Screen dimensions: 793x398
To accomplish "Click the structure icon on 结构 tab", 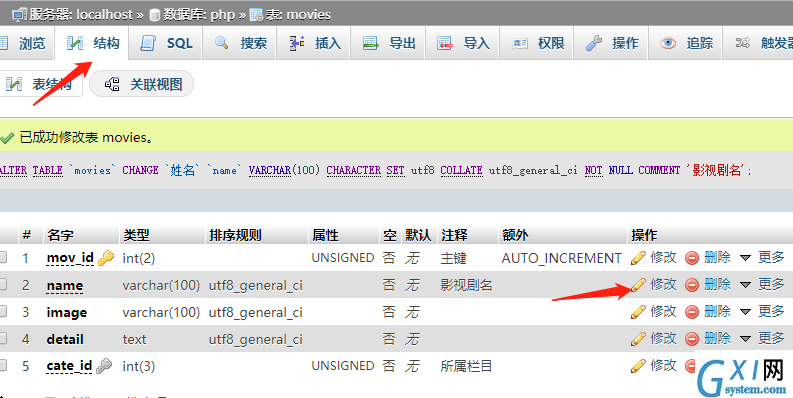I will tap(74, 43).
